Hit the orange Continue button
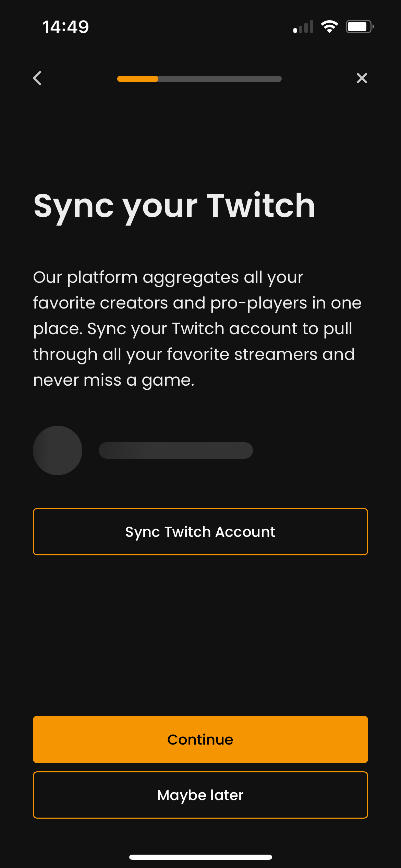Viewport: 401px width, 868px height. pos(200,739)
